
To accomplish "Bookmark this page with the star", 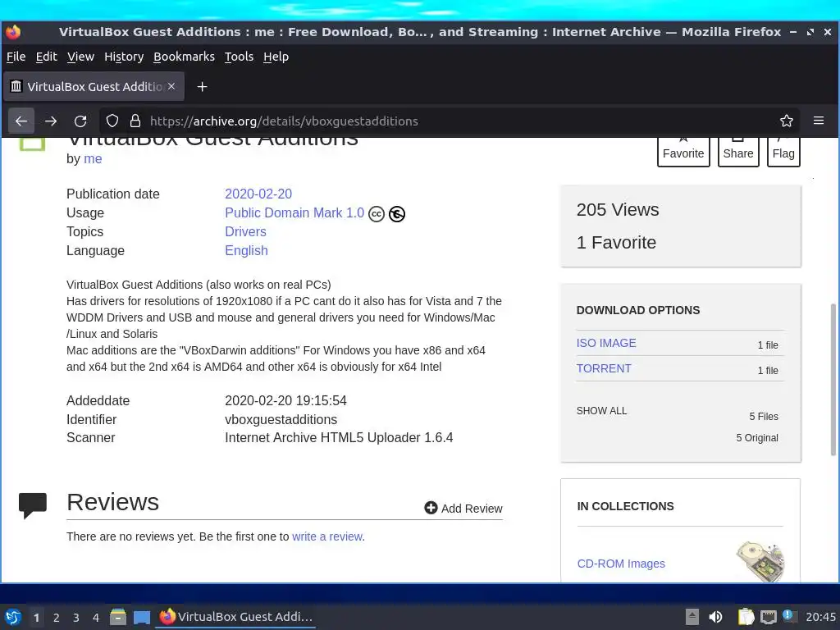I will tap(787, 121).
